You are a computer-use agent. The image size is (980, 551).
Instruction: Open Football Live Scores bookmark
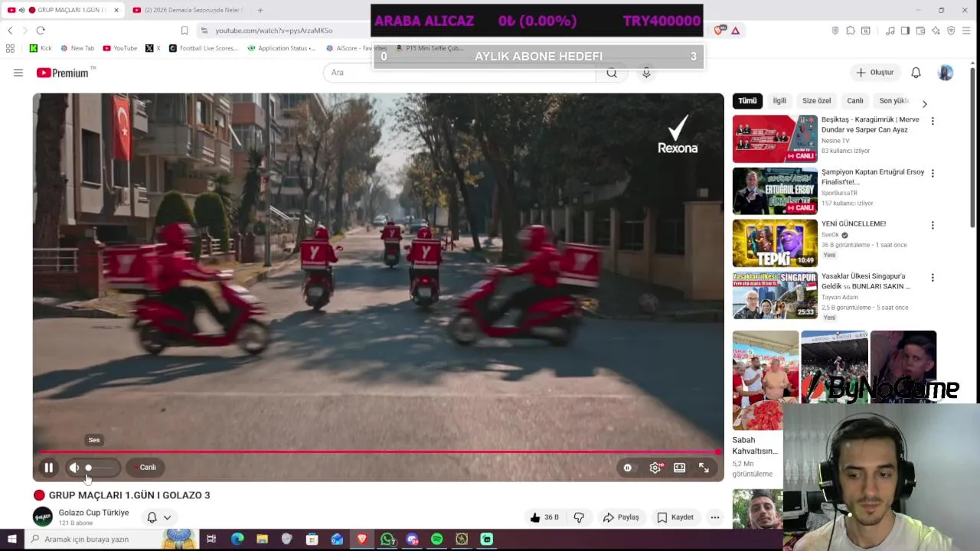(204, 48)
